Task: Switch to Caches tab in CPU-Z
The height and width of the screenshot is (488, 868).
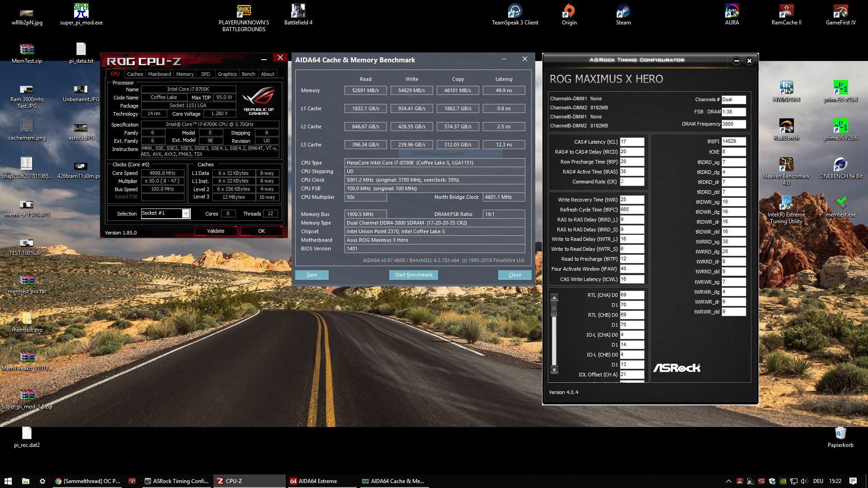Action: (x=135, y=74)
